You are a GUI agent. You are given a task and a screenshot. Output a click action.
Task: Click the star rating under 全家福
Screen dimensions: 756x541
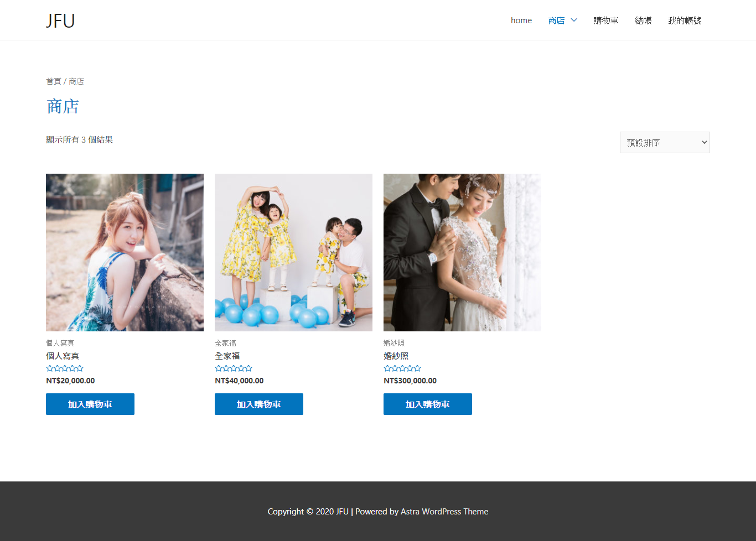[234, 368]
